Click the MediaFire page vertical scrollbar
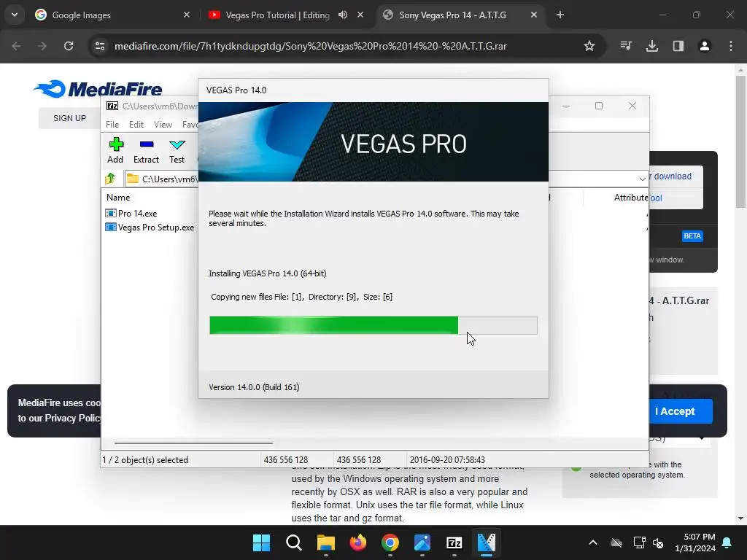The height and width of the screenshot is (560, 747). click(x=740, y=141)
